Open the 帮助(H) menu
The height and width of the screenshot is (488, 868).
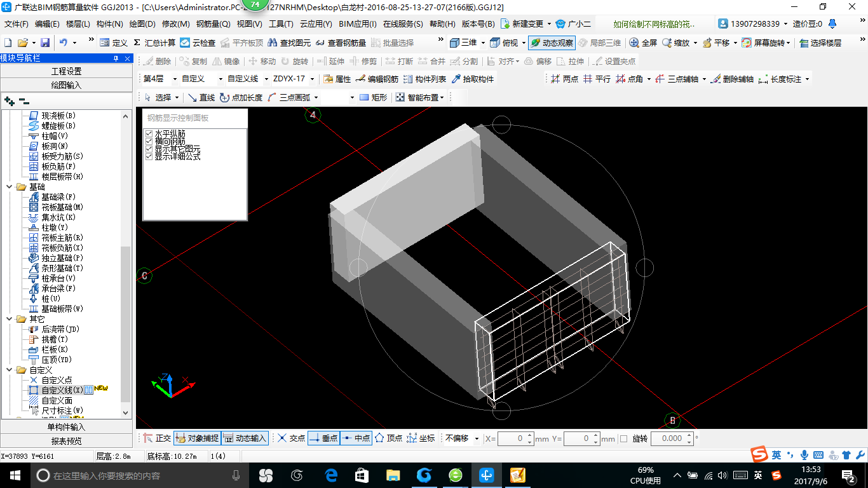pyautogui.click(x=442, y=24)
